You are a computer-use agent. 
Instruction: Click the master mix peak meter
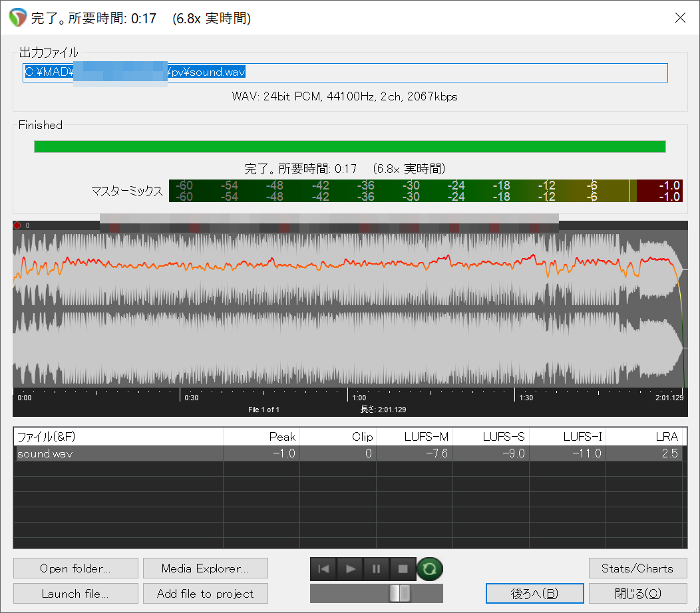click(425, 191)
